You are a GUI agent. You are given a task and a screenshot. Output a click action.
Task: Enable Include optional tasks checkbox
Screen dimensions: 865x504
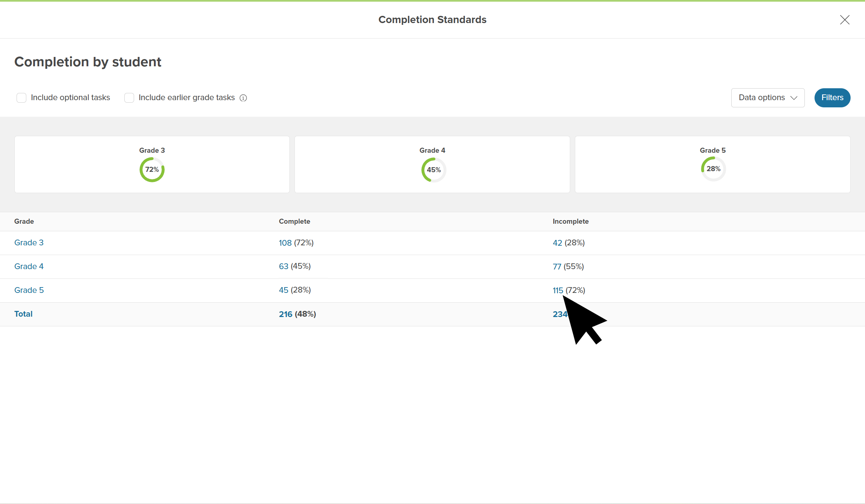point(22,98)
